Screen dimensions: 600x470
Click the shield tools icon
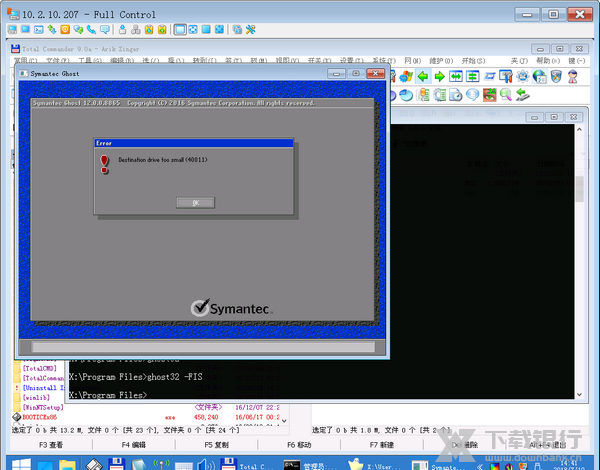pyautogui.click(x=556, y=77)
